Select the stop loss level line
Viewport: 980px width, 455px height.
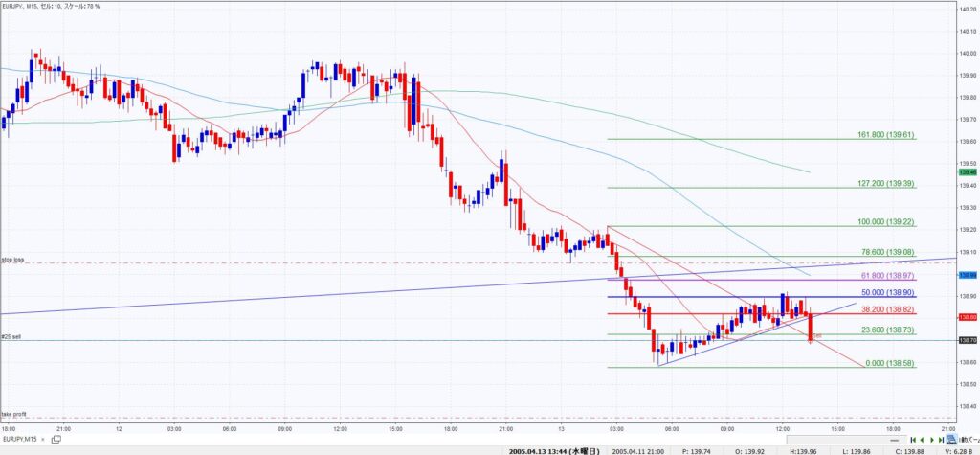287,263
